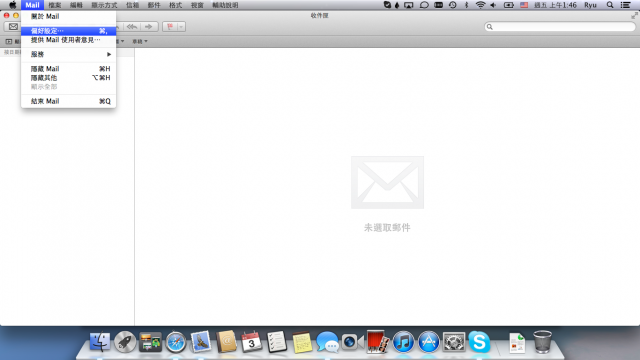Open the 編輯 menu in menu bar
Image resolution: width=640 pixels, height=360 pixels.
[x=76, y=5]
